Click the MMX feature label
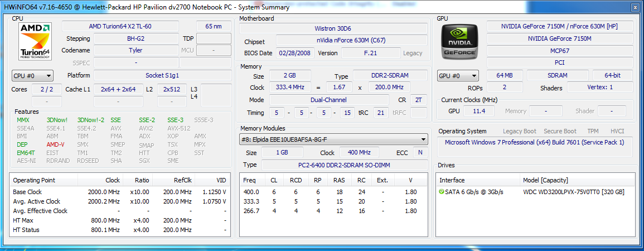 [23, 120]
